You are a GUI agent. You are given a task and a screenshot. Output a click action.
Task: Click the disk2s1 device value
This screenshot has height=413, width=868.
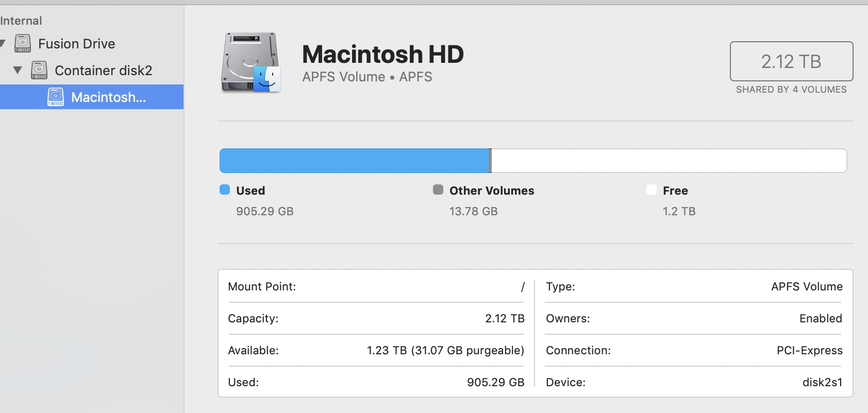click(x=822, y=382)
